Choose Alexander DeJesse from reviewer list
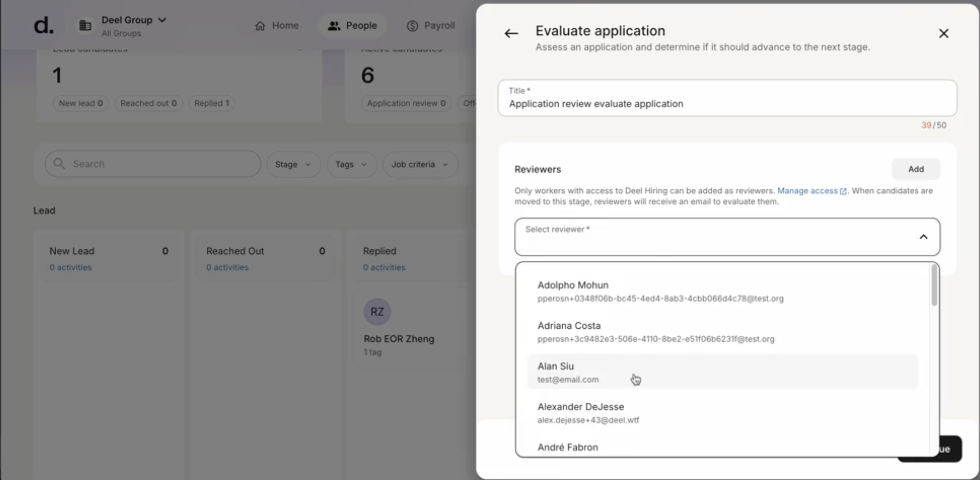 (722, 413)
